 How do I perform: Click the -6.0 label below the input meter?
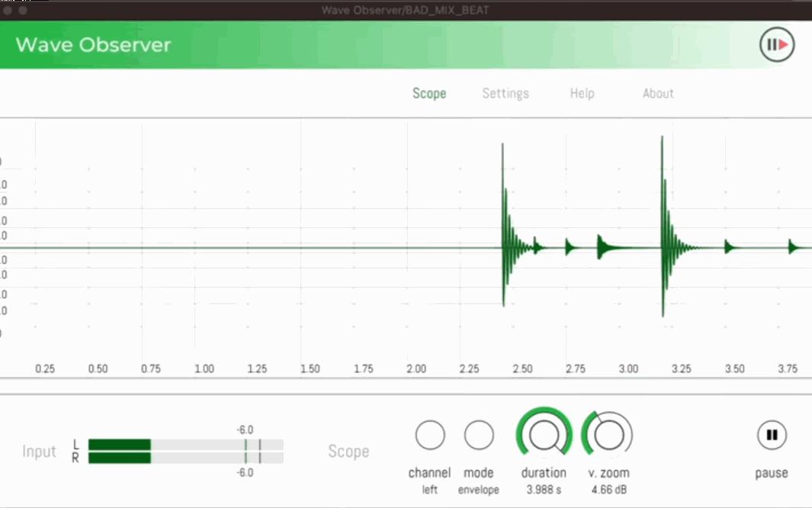coord(245,473)
